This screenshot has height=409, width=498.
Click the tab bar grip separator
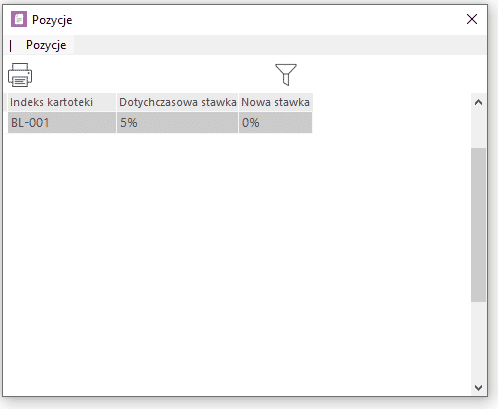click(11, 45)
